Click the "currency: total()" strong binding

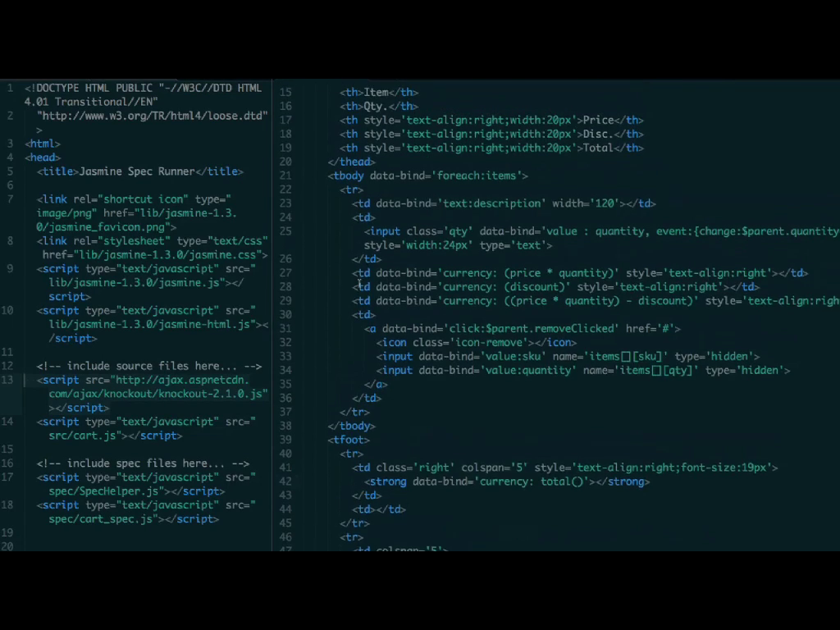pyautogui.click(x=532, y=482)
